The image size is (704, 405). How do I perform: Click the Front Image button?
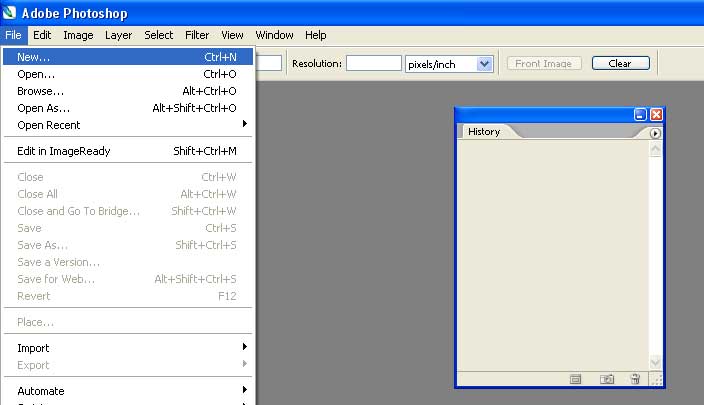544,63
